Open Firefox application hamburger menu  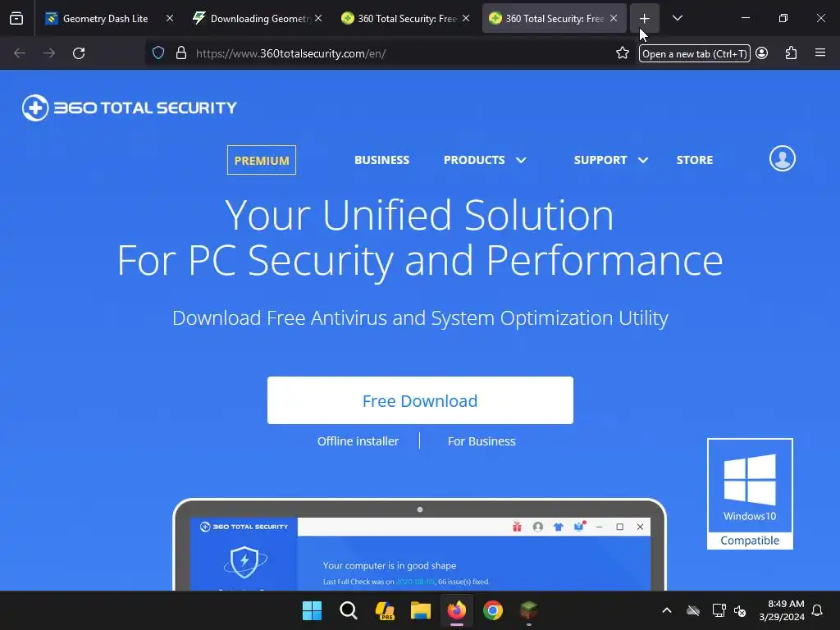pyautogui.click(x=820, y=53)
